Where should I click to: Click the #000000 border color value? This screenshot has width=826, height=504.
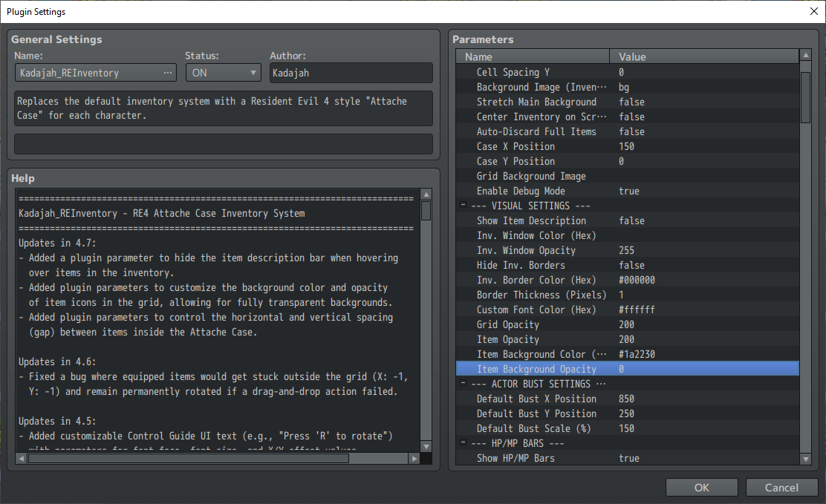pyautogui.click(x=637, y=280)
